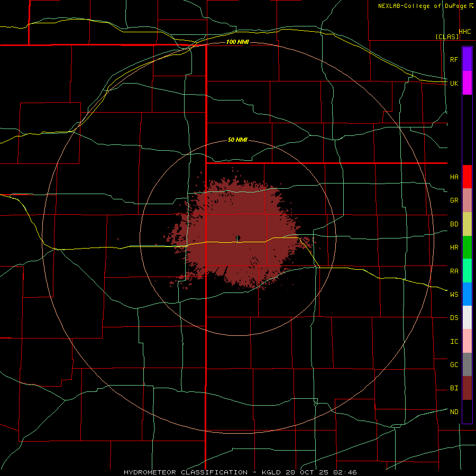Click the Hydrometeor Classification KGLD title text
The image size is (476, 476).
240,472
